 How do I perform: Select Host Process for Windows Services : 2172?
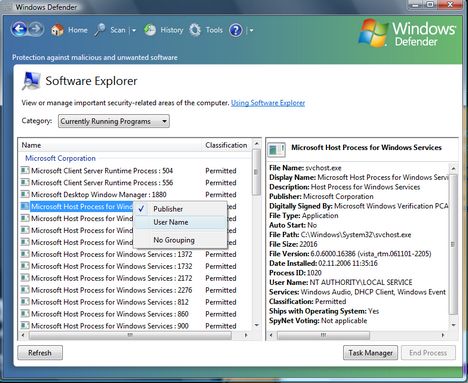[x=112, y=278]
